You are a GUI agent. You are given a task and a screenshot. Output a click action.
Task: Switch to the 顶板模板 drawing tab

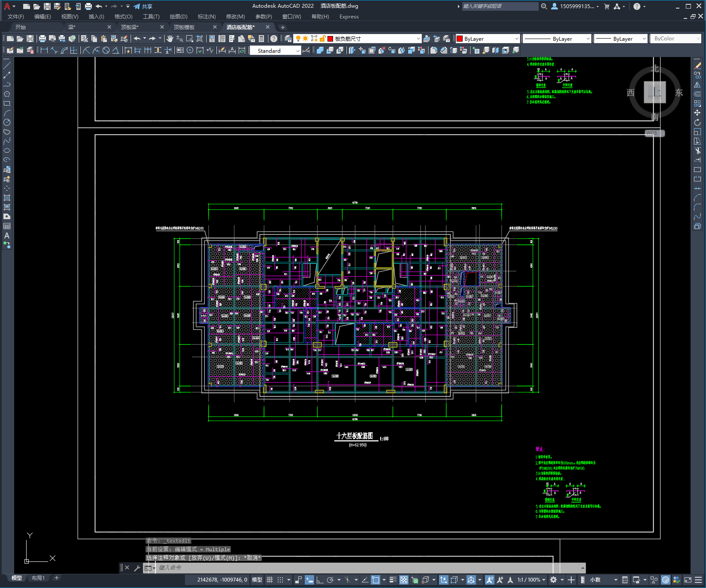[184, 27]
